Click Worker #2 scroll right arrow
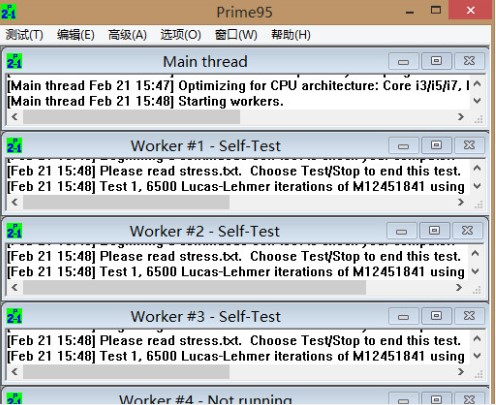Screen dimensions: 496x405 click(x=459, y=287)
